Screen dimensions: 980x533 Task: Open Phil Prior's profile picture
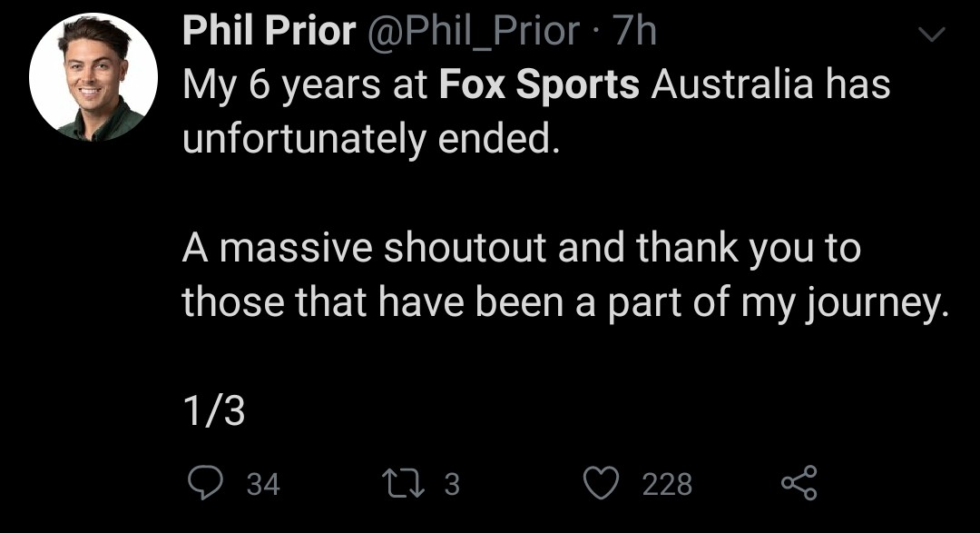click(93, 77)
